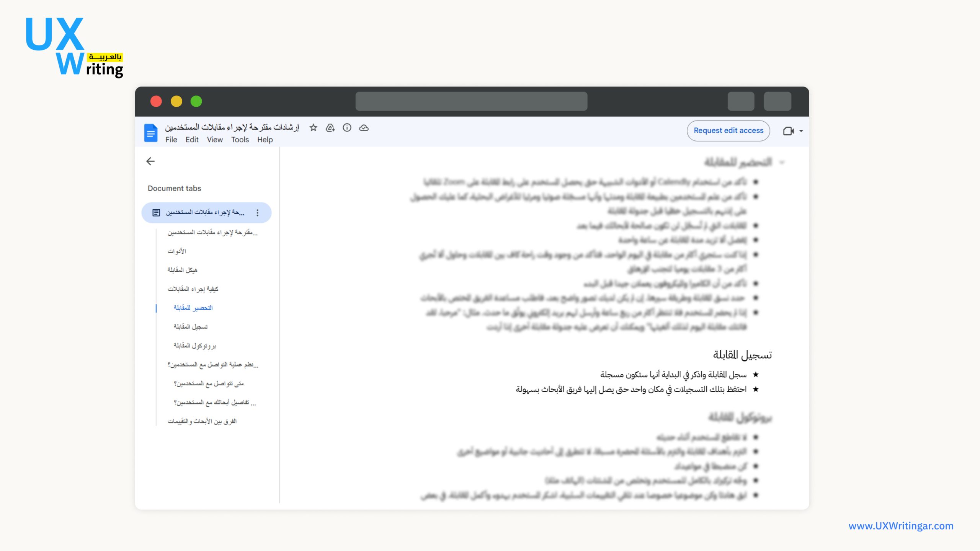The image size is (980, 551).
Task: Visit the www.UXWritingar.com link
Action: pos(900,526)
